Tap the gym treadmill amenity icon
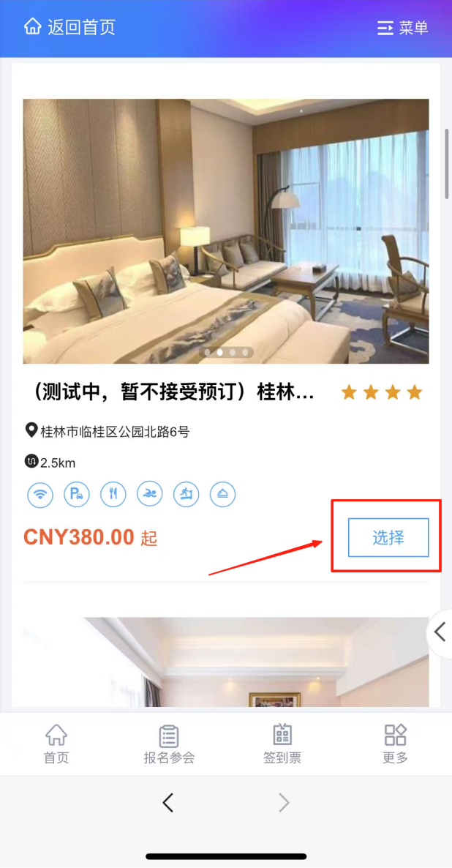The image size is (452, 868). [187, 494]
